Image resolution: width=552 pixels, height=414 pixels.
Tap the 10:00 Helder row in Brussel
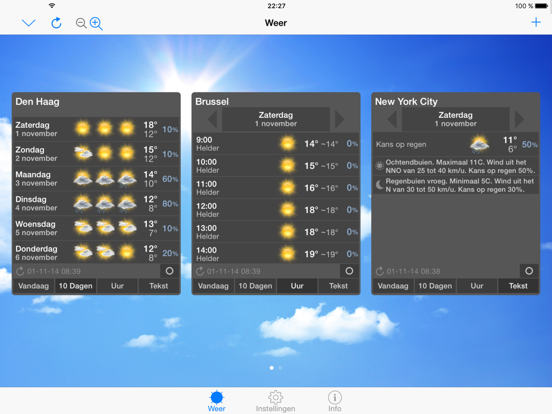tap(276, 166)
